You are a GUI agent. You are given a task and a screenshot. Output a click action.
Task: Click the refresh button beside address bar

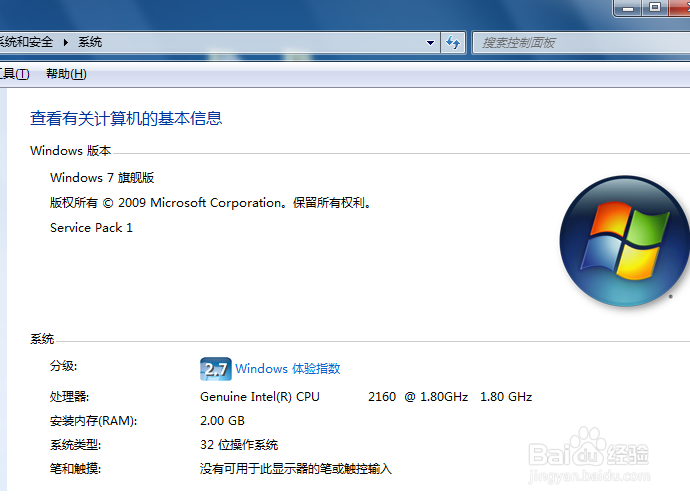[453, 43]
